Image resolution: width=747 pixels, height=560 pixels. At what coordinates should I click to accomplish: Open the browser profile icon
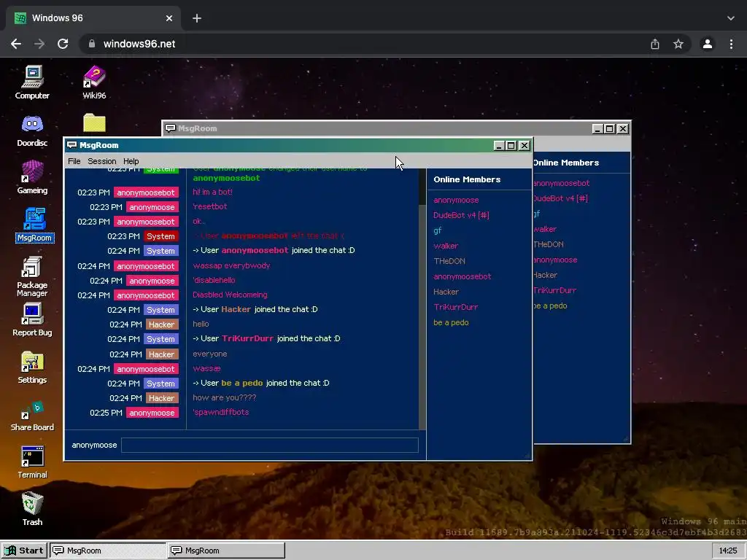708,44
